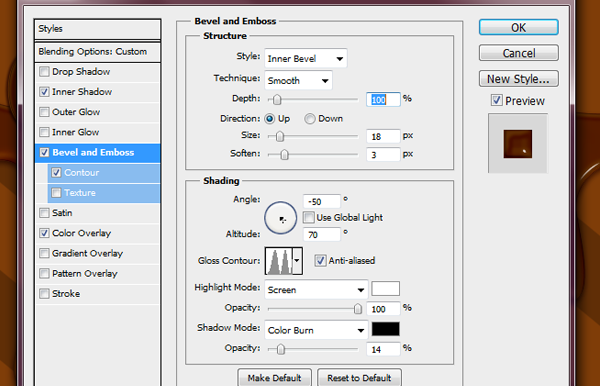This screenshot has width=600, height=386.
Task: Check Use Global Light
Action: coord(308,217)
